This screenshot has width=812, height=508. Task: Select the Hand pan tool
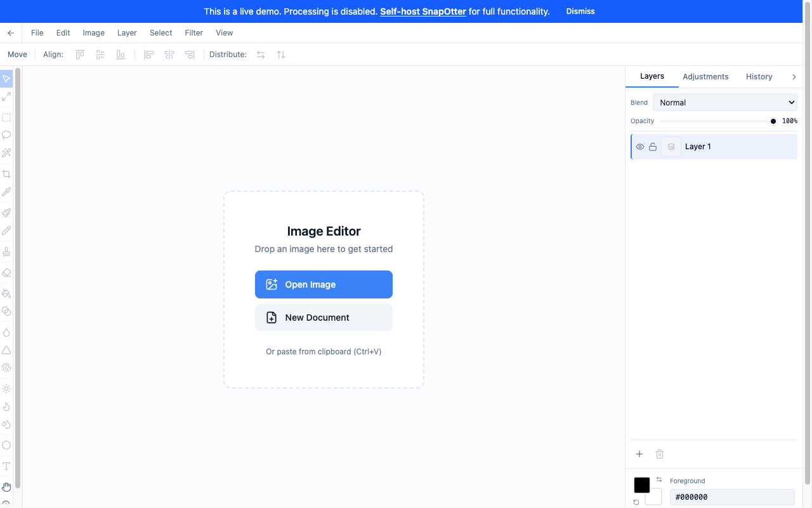[x=6, y=487]
